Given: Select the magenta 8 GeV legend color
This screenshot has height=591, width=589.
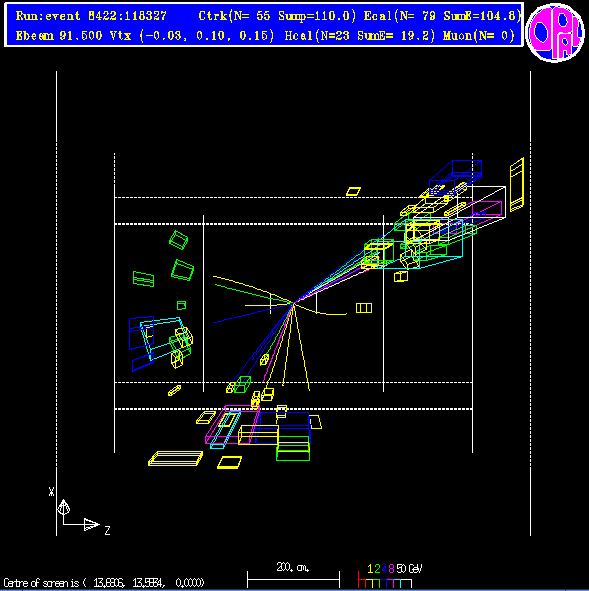Looking at the screenshot, I should (x=391, y=569).
